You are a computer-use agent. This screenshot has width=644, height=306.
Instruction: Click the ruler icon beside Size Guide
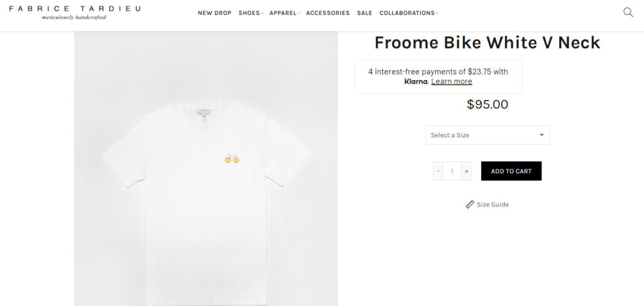470,205
